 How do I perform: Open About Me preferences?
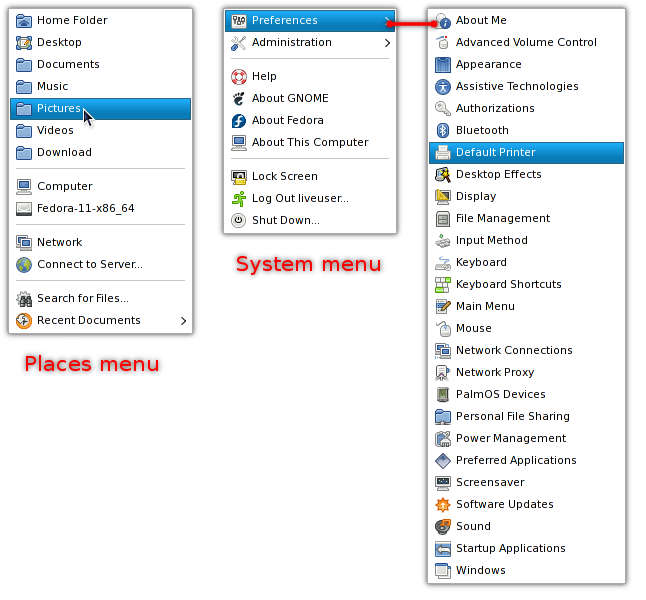click(527, 21)
